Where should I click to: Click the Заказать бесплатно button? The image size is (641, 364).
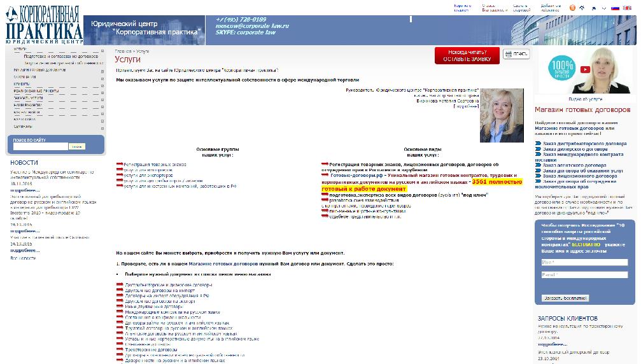(565, 298)
